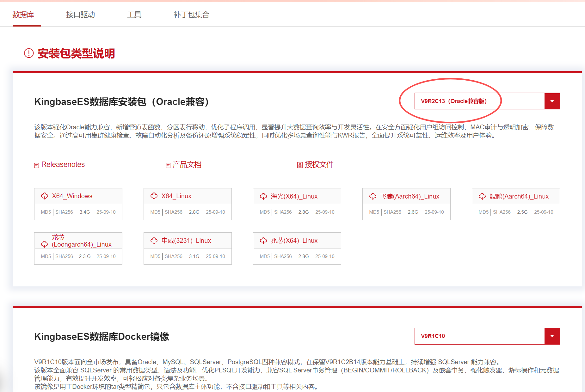Viewport: 585px width, 392px height.
Task: Click the 25-09-10 date of X64_Linux
Action: coord(215,212)
